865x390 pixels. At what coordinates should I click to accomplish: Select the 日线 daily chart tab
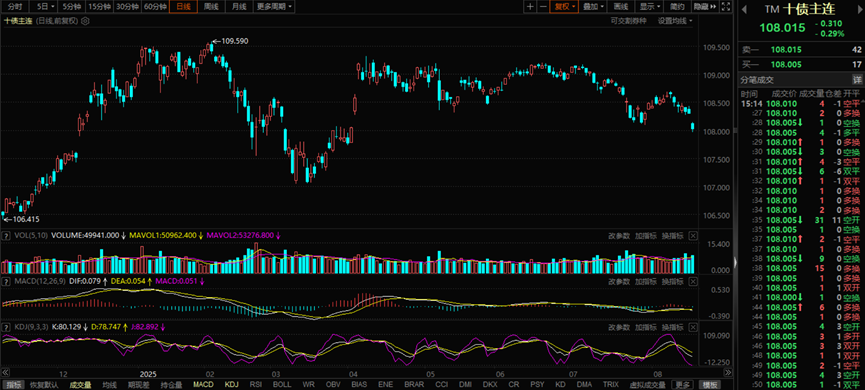pos(183,7)
